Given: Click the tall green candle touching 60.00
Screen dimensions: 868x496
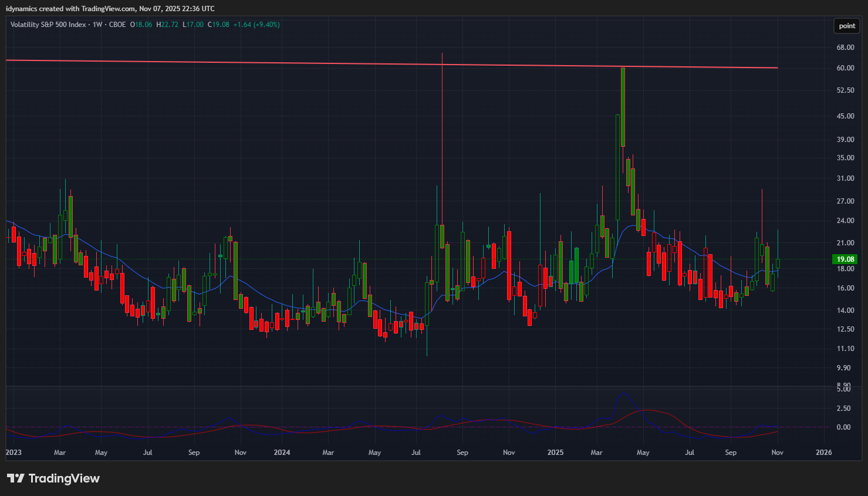Looking at the screenshot, I should point(623,106).
